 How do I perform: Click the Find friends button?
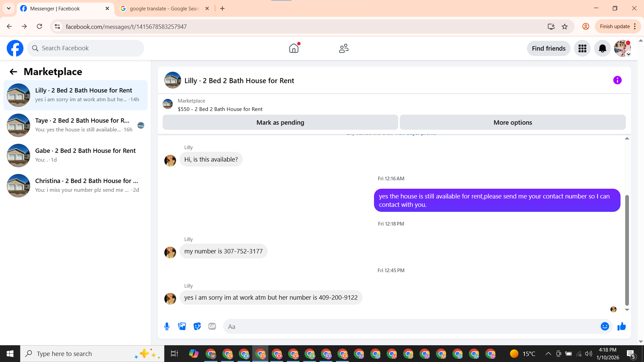(x=548, y=49)
